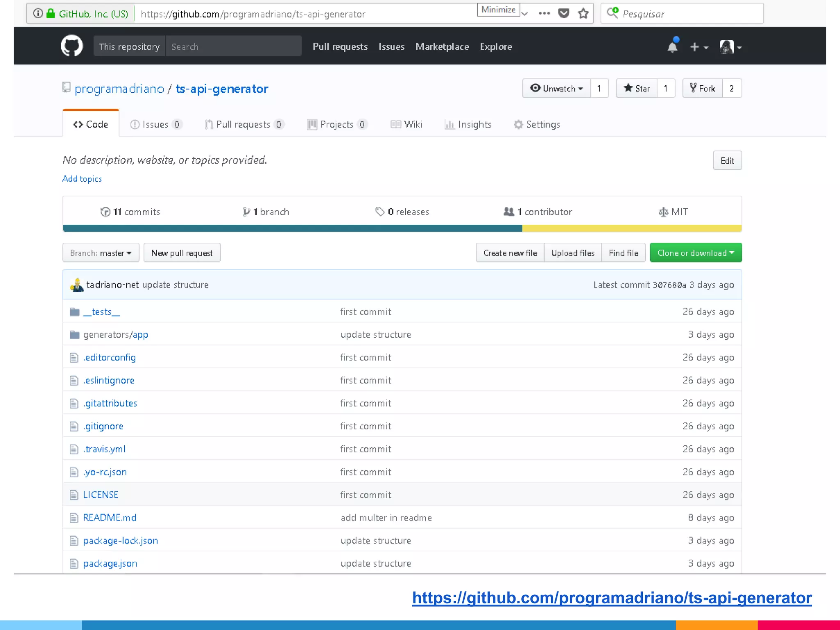840x630 pixels.
Task: Click the GitHub octocat logo
Action: coord(72,46)
